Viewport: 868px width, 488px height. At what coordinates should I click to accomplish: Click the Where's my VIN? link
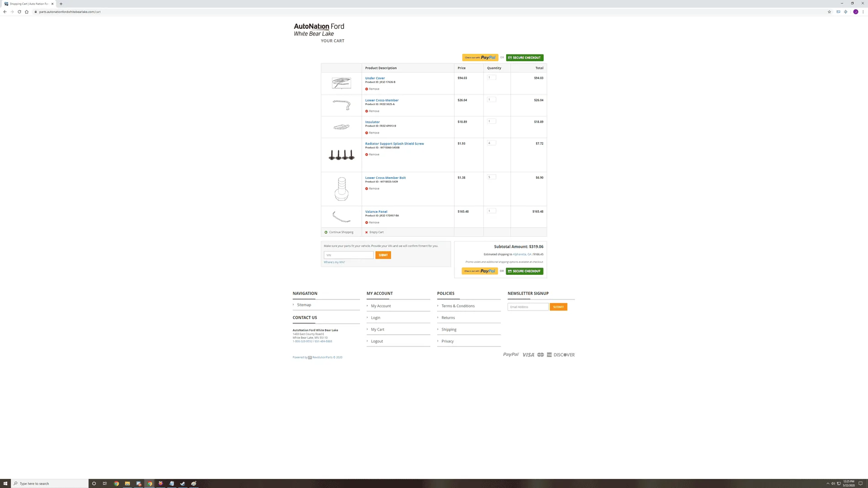pos(334,262)
